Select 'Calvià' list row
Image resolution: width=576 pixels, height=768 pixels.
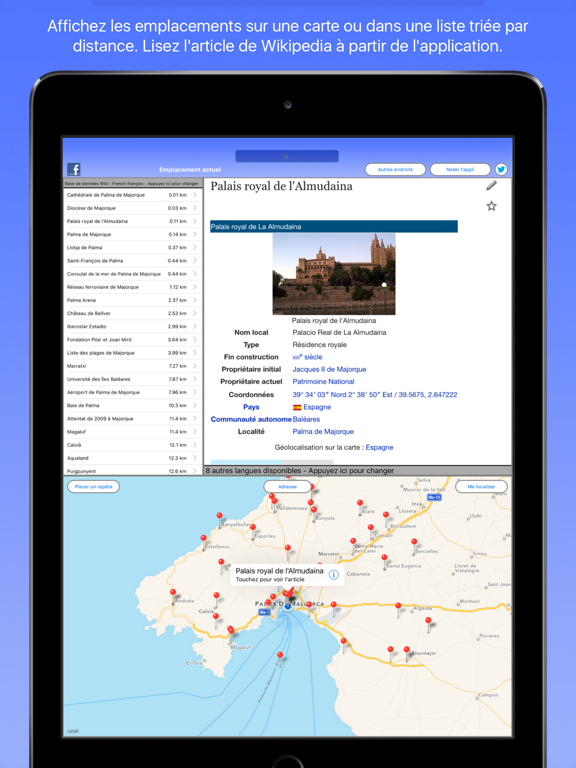[133, 445]
